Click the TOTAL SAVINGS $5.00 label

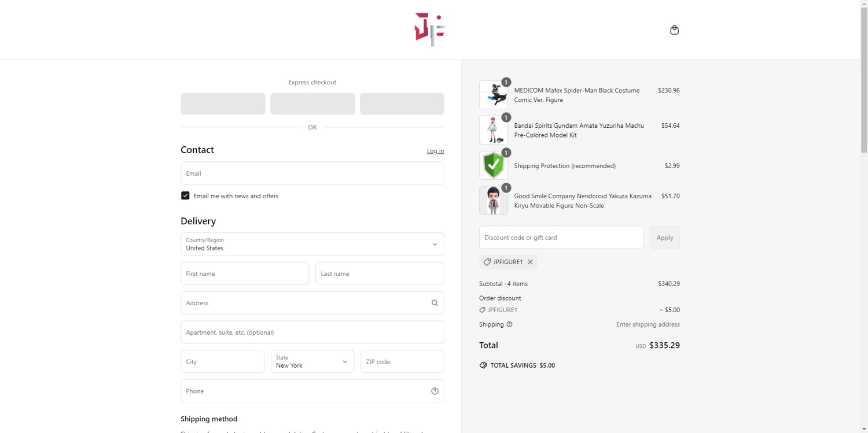(523, 365)
